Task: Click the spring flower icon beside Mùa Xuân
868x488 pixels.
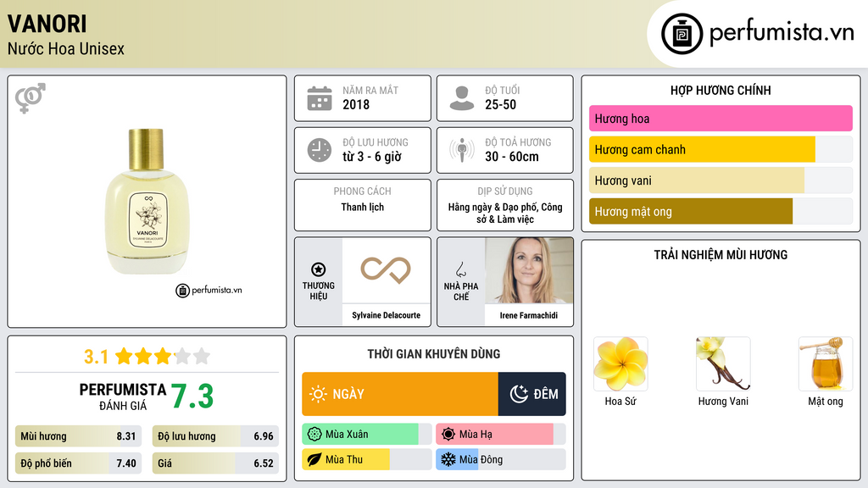Action: 314,435
